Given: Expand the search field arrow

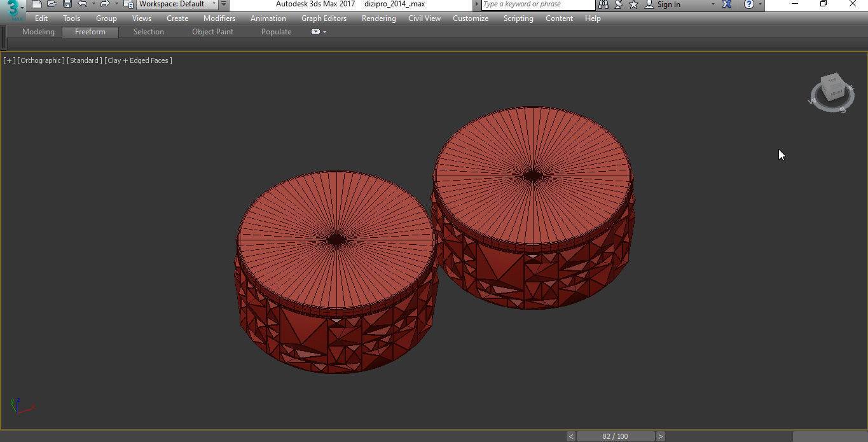Looking at the screenshot, I should point(477,4).
